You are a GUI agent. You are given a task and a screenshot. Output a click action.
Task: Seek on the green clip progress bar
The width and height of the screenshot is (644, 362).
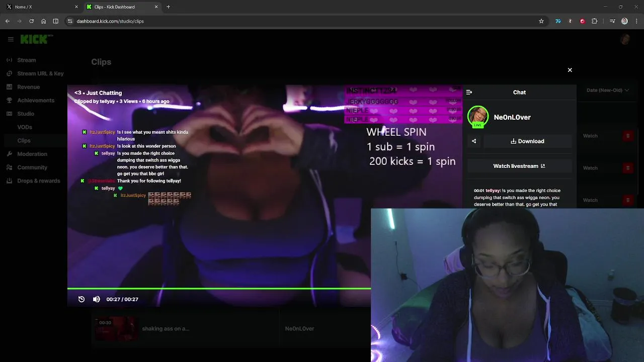click(x=219, y=289)
